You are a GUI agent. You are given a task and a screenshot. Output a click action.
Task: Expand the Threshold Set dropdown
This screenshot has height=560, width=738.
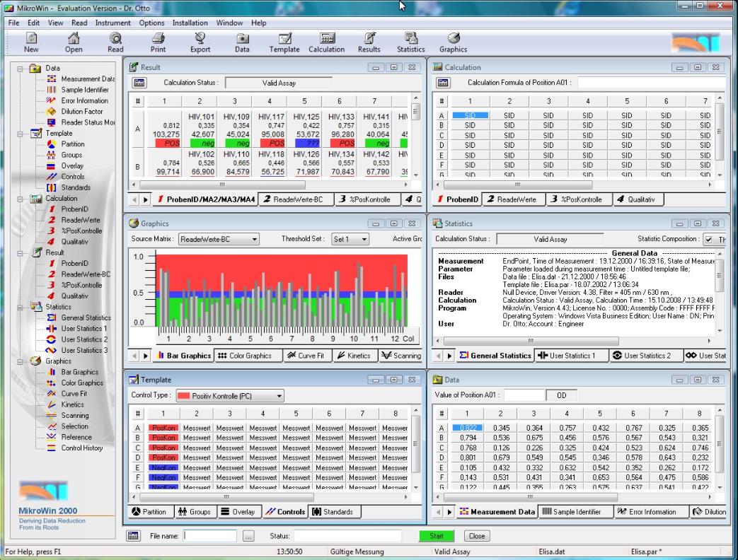[351, 240]
